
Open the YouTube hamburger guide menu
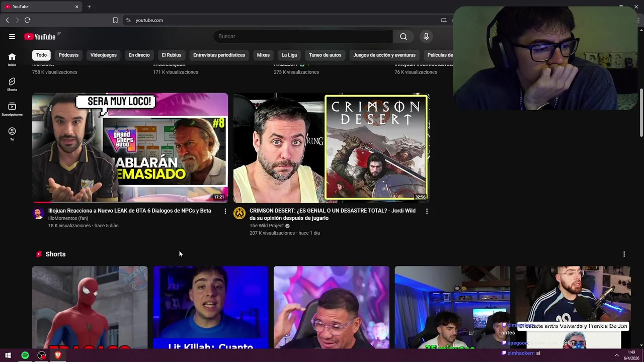click(x=12, y=36)
